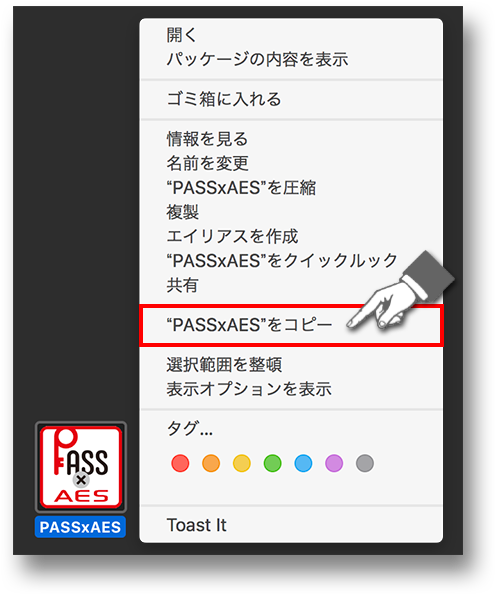
Task: Choose the blue tag color
Action: 304,463
